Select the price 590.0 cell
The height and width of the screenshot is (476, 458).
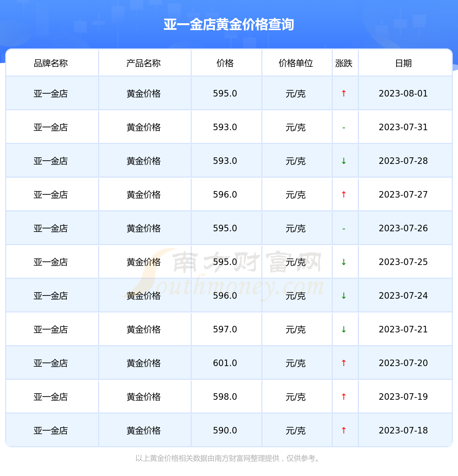(225, 431)
